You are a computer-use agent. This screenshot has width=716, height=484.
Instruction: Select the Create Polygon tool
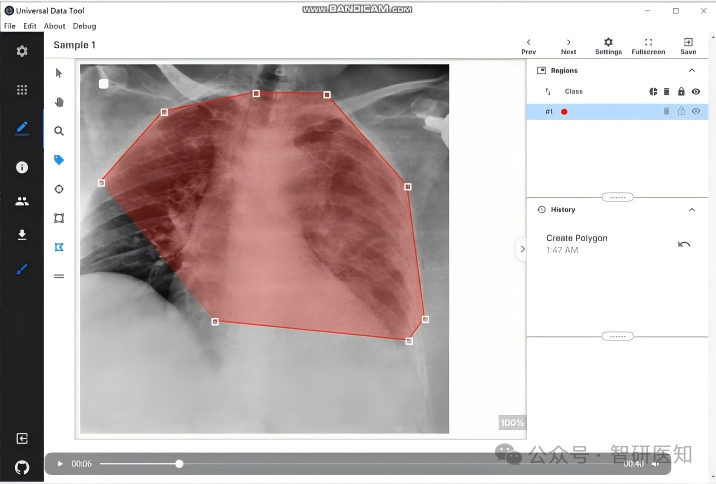59,247
